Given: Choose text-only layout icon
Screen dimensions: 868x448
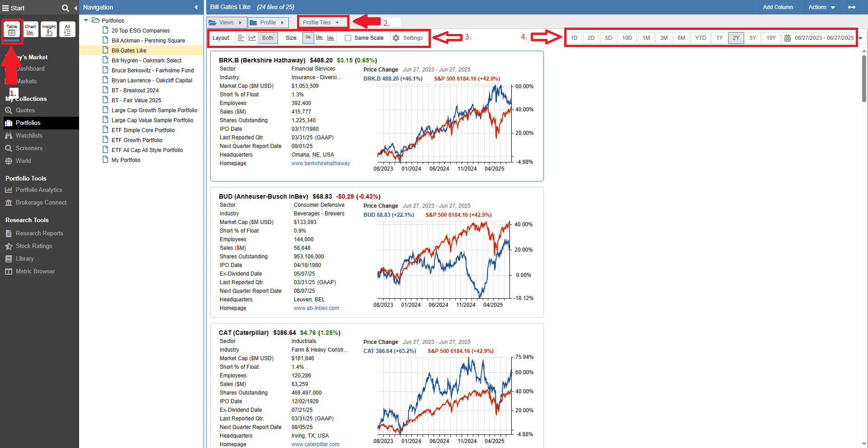Looking at the screenshot, I should [241, 38].
